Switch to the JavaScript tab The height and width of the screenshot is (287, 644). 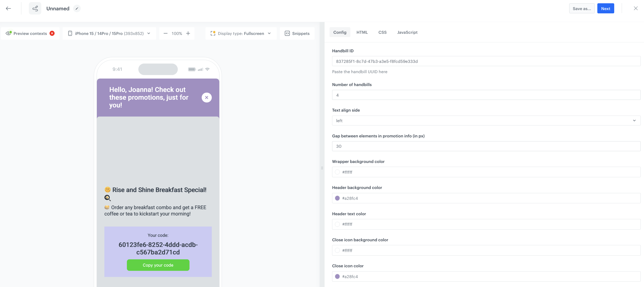click(x=407, y=32)
